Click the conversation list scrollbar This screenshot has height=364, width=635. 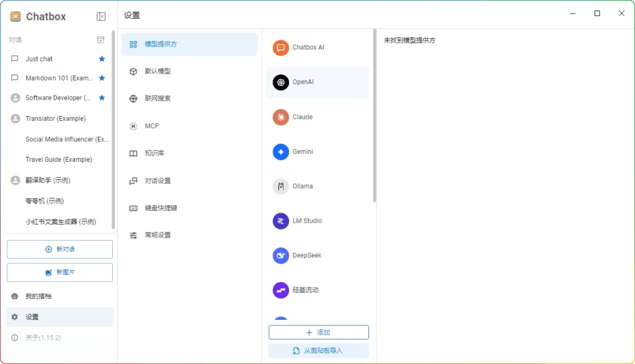point(113,130)
